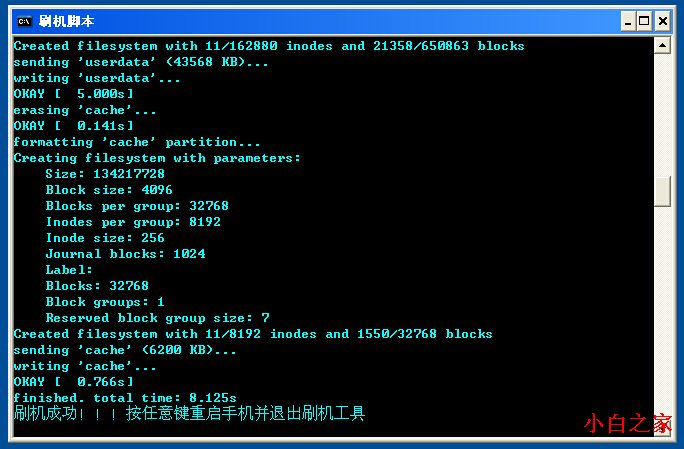The height and width of the screenshot is (449, 684).
Task: Click the 'Reserved block group size: 7' line
Action: [157, 318]
